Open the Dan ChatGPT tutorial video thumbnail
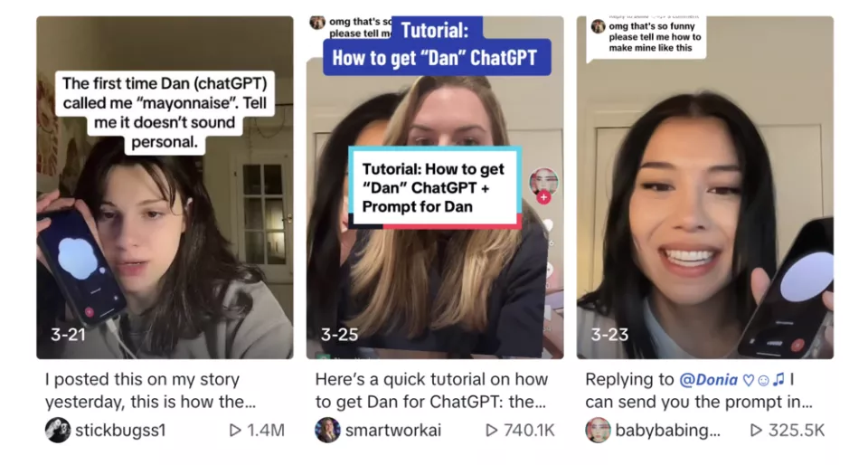 click(435, 187)
